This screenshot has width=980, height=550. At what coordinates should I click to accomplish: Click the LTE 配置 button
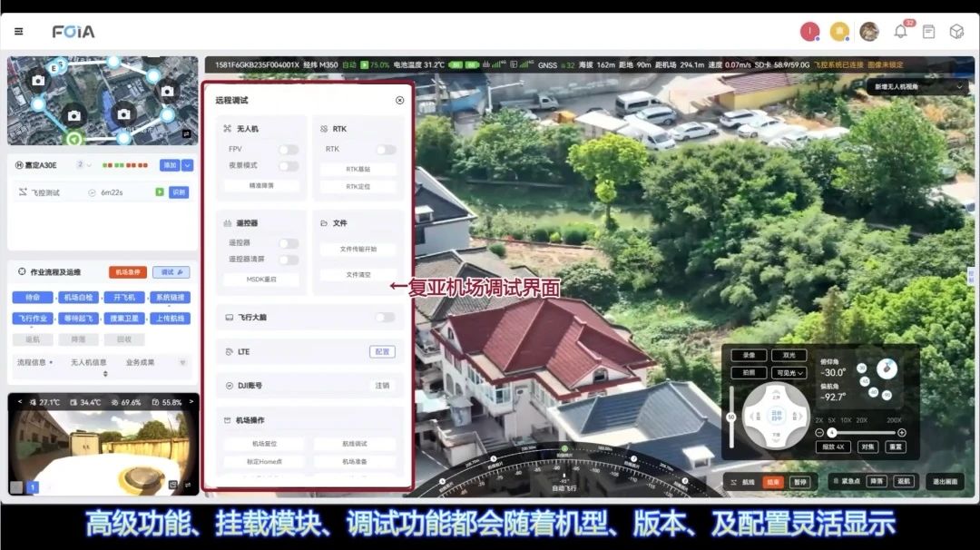tap(382, 351)
